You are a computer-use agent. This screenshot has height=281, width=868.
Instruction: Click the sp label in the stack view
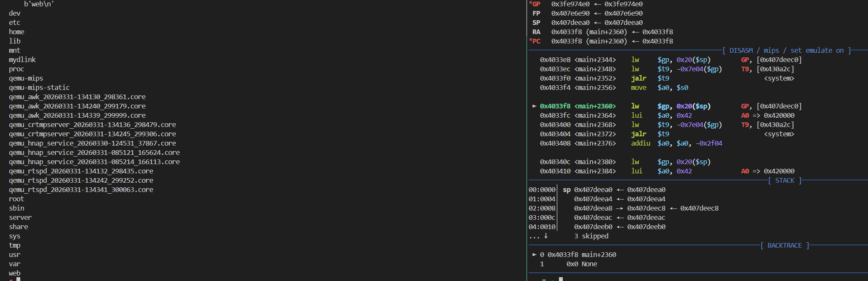pos(567,190)
